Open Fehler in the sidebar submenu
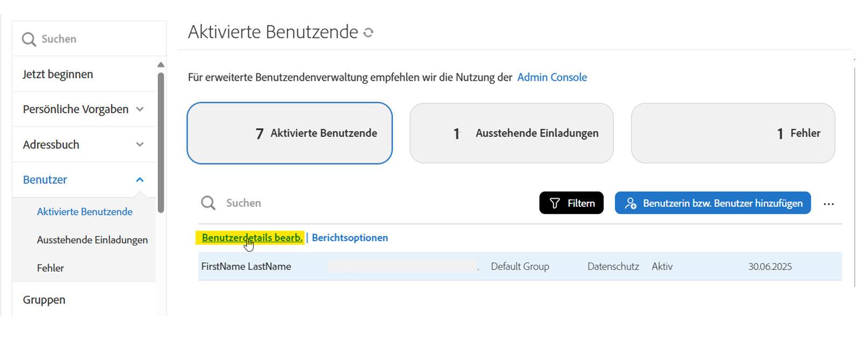The width and height of the screenshot is (868, 347). click(x=51, y=268)
